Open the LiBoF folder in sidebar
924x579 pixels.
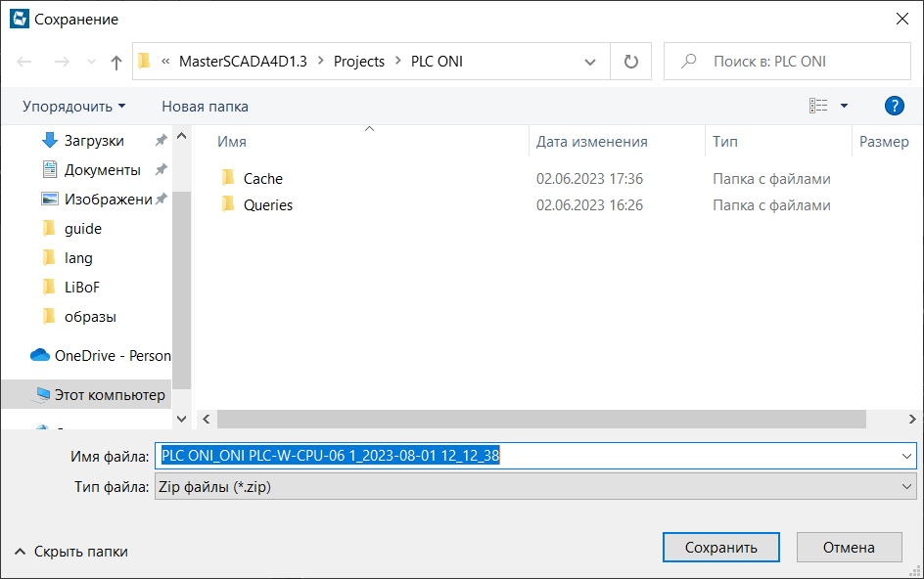pyautogui.click(x=81, y=288)
